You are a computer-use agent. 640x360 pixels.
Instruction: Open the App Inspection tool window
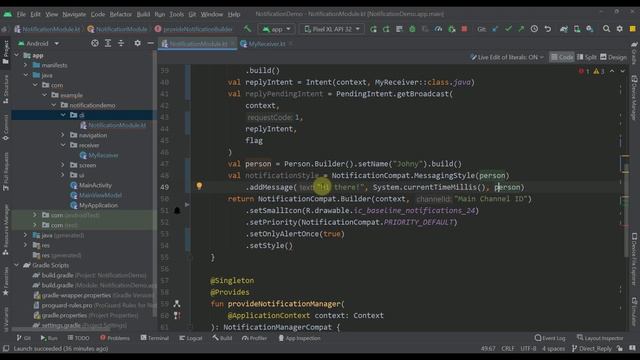click(299, 338)
